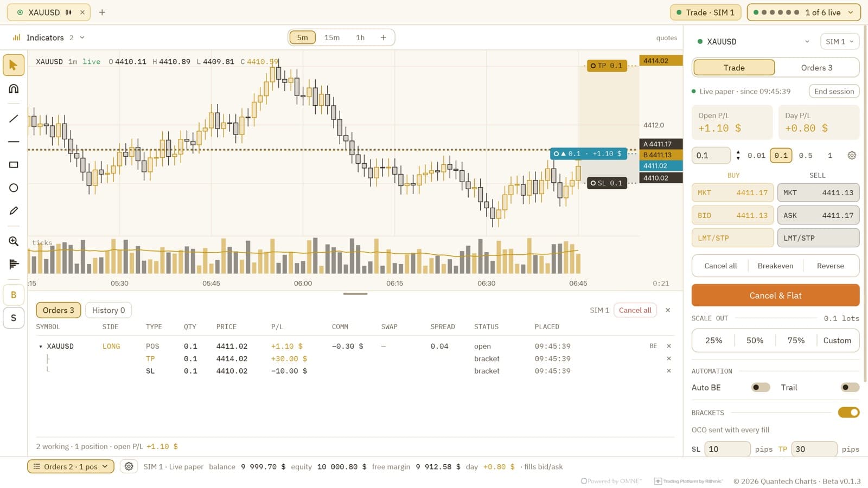Open XAUUSD symbol selector dropdown
The height and width of the screenshot is (488, 868).
(754, 42)
